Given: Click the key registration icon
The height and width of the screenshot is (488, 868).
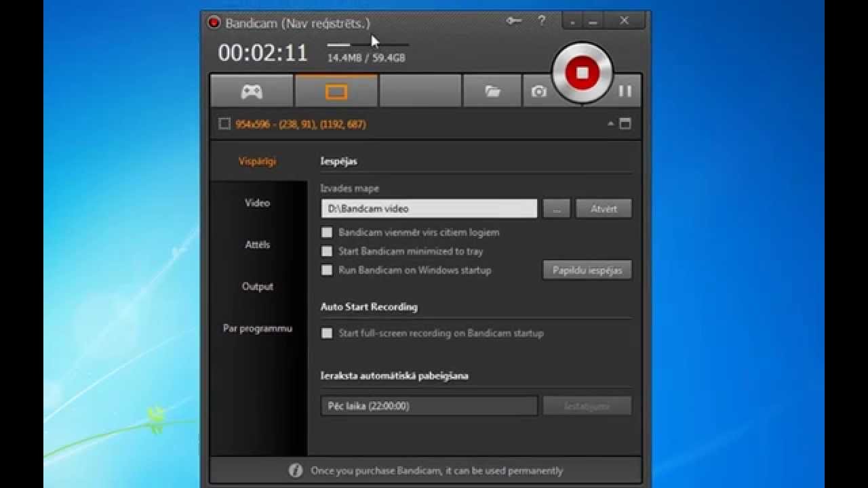Looking at the screenshot, I should (514, 21).
